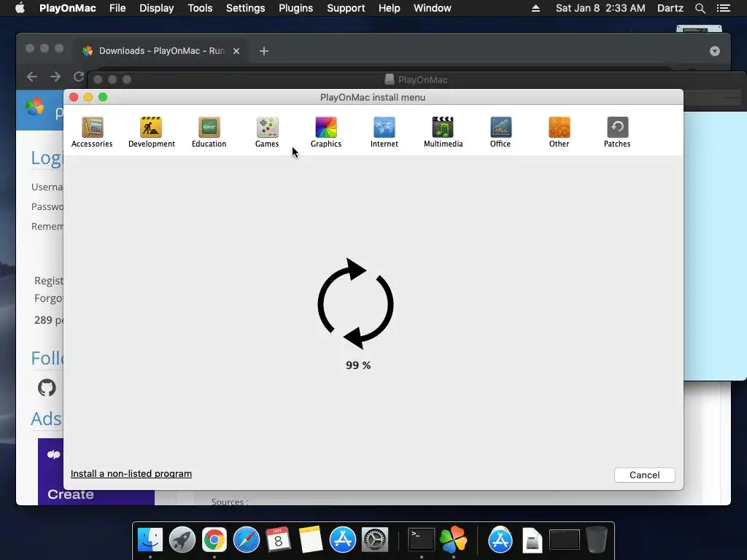Viewport: 747px width, 560px height.
Task: Open the File menu
Action: click(x=117, y=8)
